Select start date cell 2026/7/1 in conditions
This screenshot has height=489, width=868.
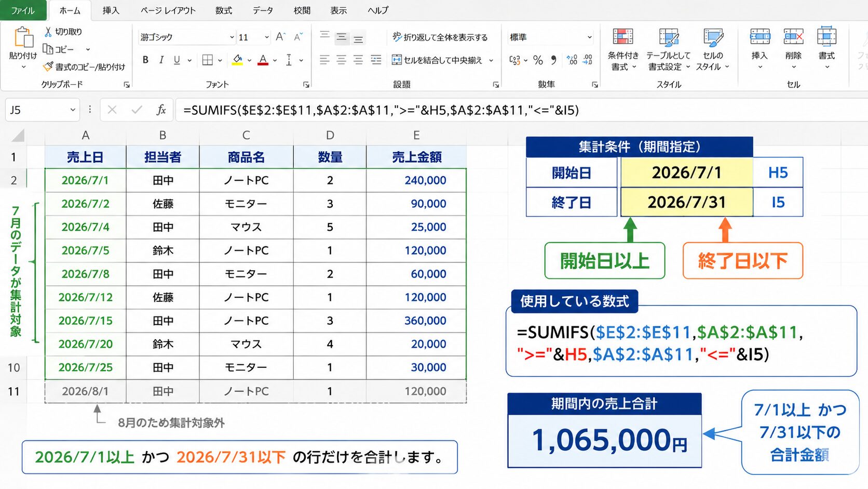pos(686,173)
